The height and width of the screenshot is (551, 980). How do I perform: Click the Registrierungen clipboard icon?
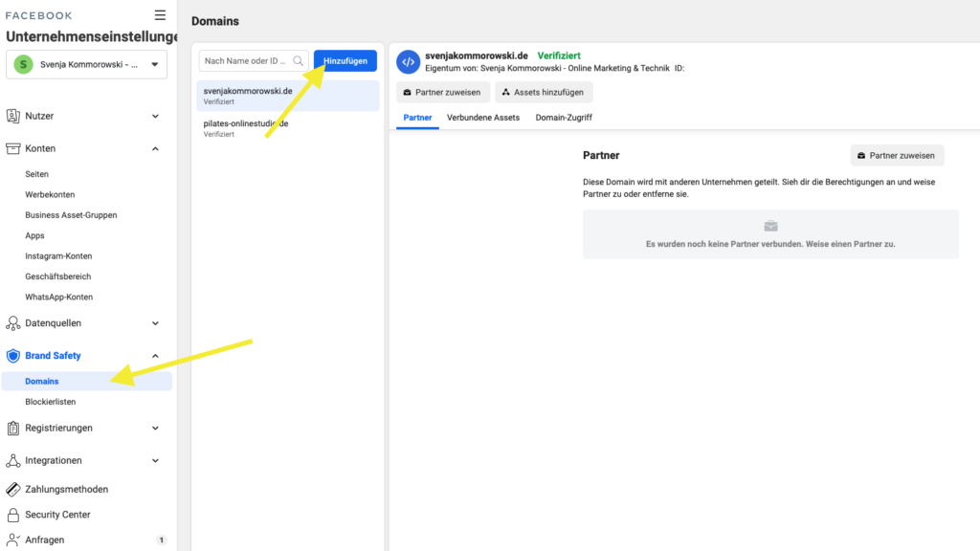pyautogui.click(x=12, y=428)
